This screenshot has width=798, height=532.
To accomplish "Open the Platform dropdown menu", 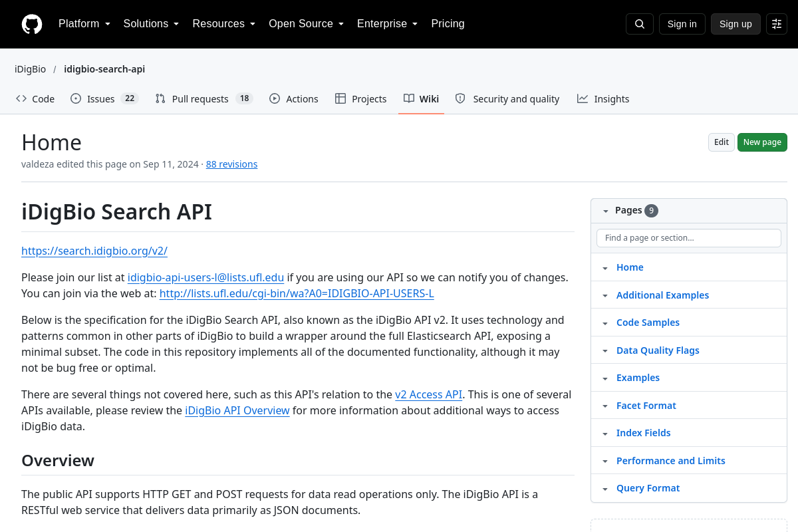I will [84, 24].
